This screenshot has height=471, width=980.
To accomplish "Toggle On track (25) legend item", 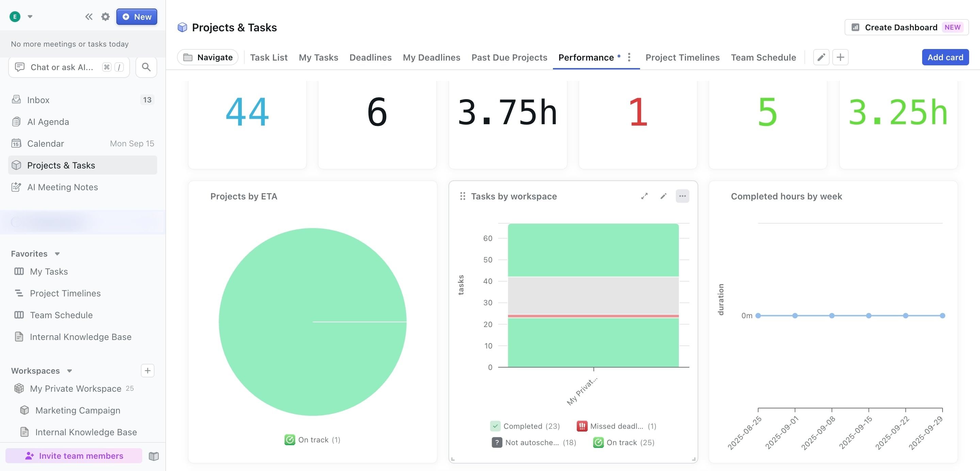I will (624, 442).
